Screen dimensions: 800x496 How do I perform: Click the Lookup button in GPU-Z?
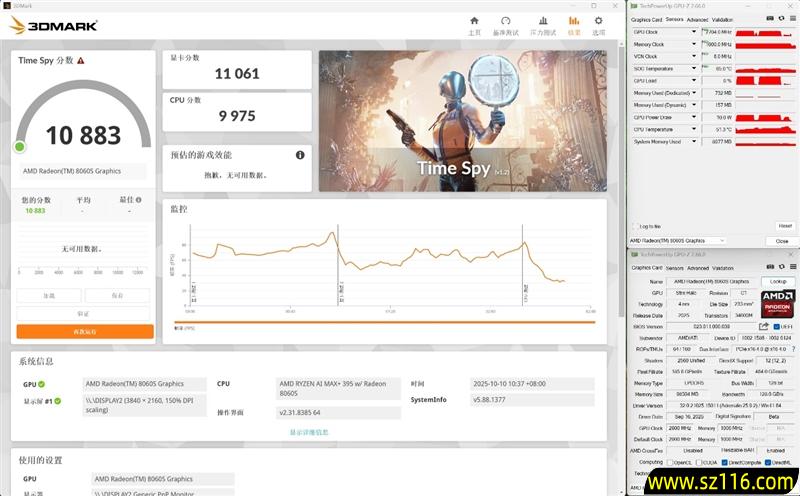(x=778, y=281)
